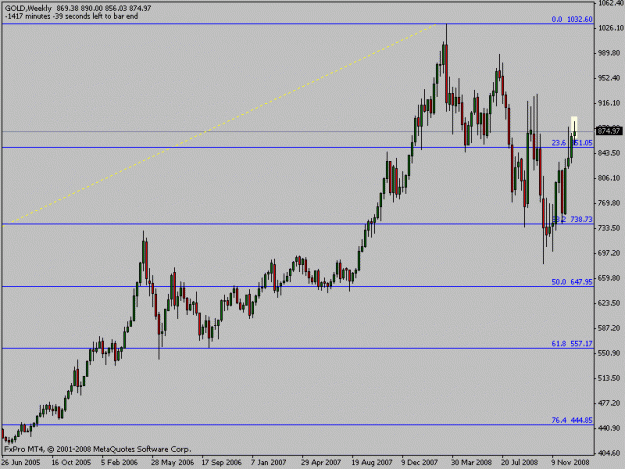The width and height of the screenshot is (625, 469).
Task: Select the 0.0 Fibonacci level label 1032.60
Action: (x=572, y=19)
